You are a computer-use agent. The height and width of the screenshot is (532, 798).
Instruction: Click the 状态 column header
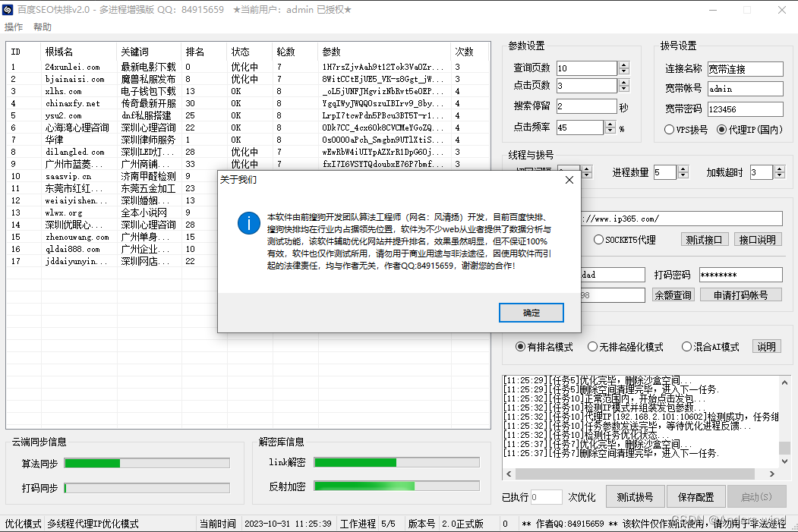[x=249, y=52]
